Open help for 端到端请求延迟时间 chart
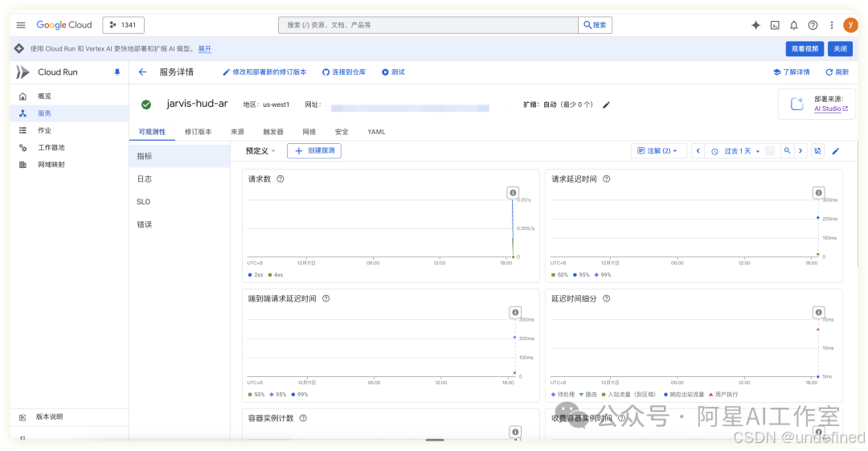The image size is (868, 451). 326,298
